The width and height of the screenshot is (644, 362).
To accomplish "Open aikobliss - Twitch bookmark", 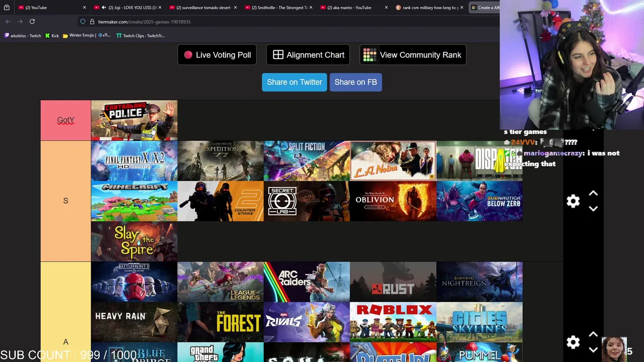I will pyautogui.click(x=23, y=36).
